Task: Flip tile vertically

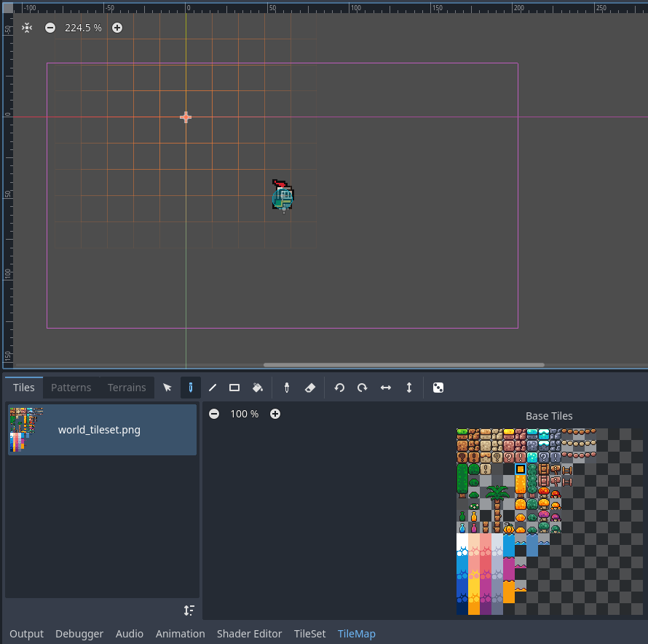Action: pos(408,388)
